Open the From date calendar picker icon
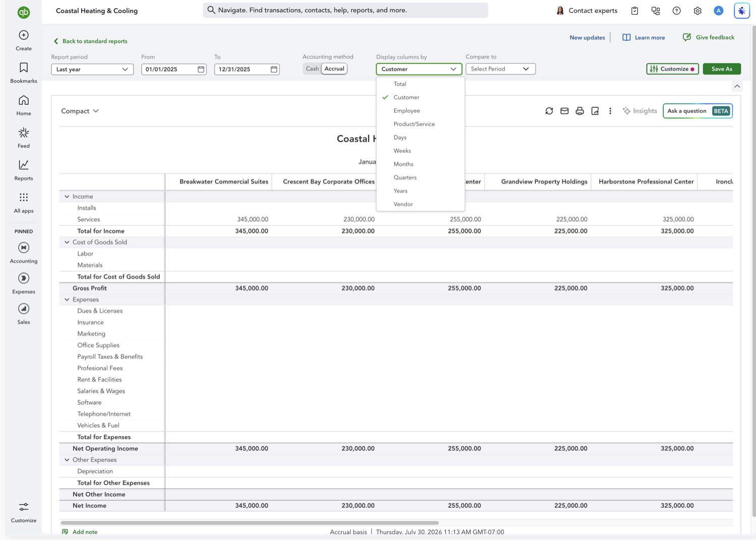The height and width of the screenshot is (540, 756). click(201, 69)
